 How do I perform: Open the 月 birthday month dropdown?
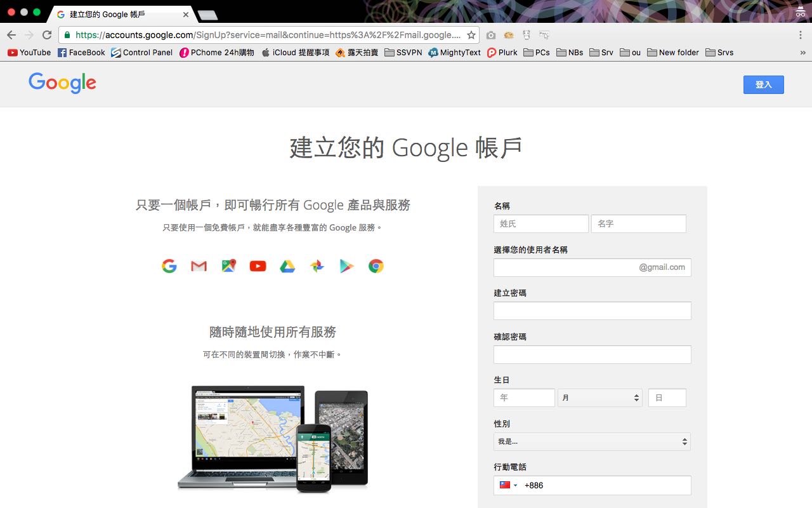(599, 398)
